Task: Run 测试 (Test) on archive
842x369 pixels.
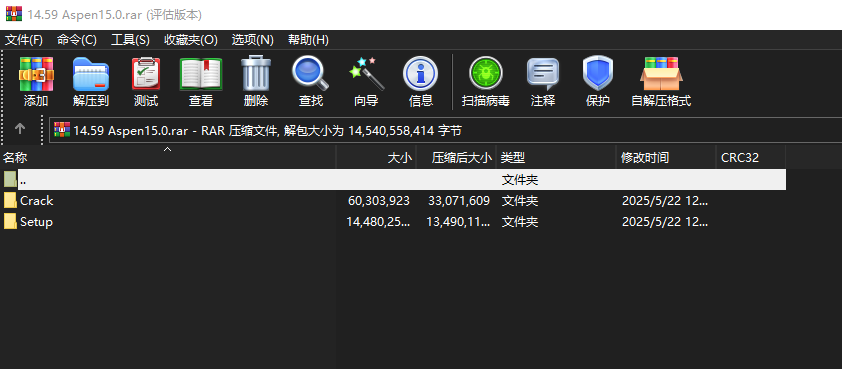Action: click(x=146, y=74)
